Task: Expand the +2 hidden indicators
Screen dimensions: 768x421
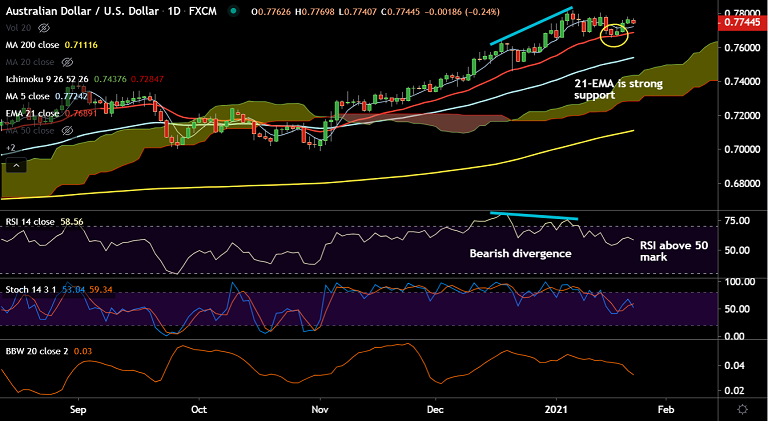Action: pyautogui.click(x=10, y=147)
